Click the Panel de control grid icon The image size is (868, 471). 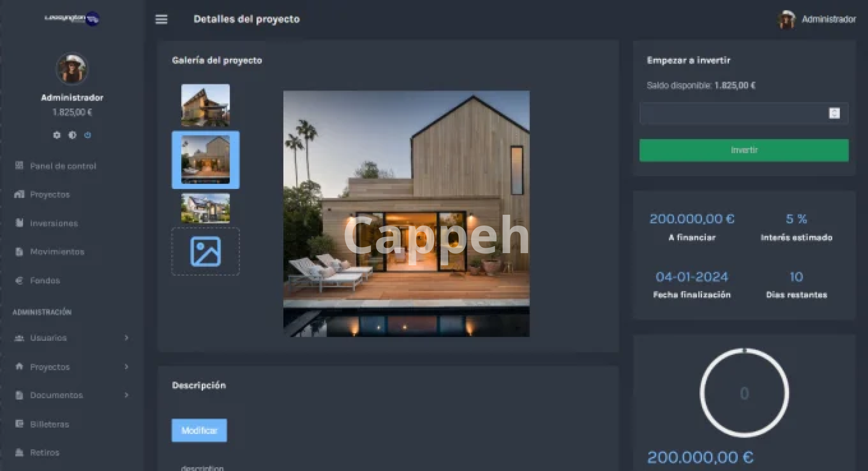19,165
